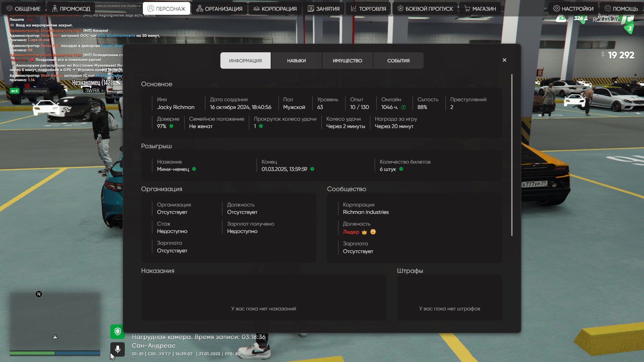Click the green shield icon button
This screenshot has height=362, width=644.
(117, 332)
